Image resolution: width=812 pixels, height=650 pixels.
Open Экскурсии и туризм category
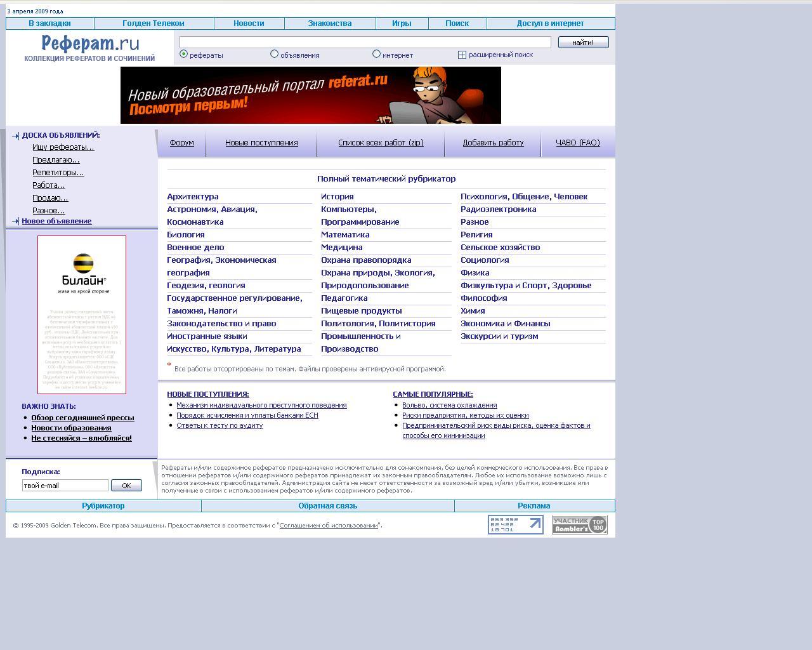[x=499, y=336]
